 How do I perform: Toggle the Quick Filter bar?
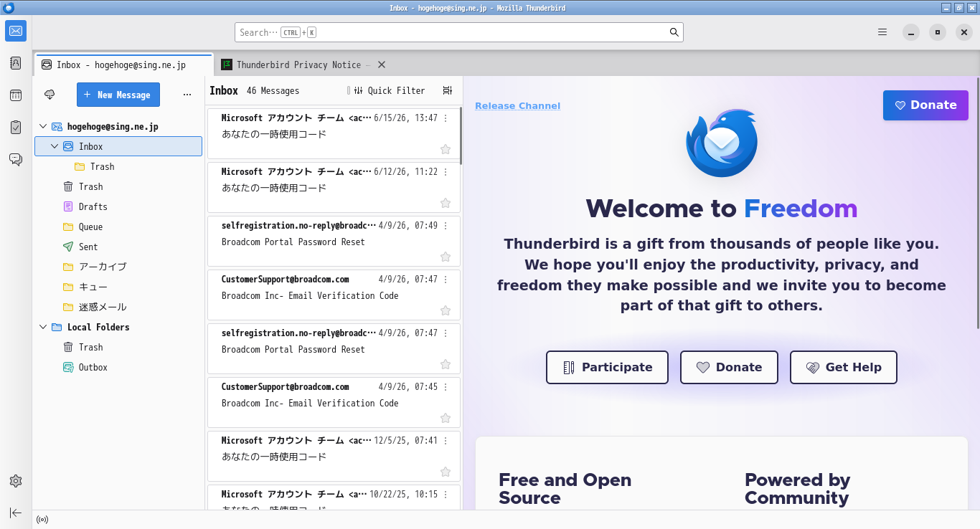pos(390,90)
